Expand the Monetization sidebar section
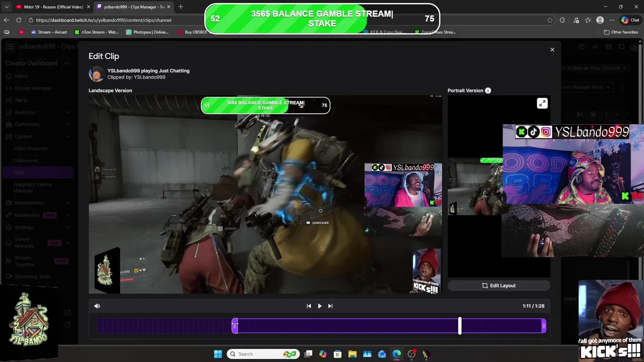This screenshot has width=644, height=362. 38,203
